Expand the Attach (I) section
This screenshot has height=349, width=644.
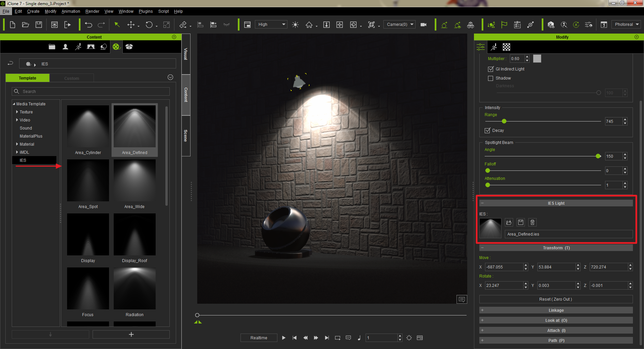coord(556,331)
